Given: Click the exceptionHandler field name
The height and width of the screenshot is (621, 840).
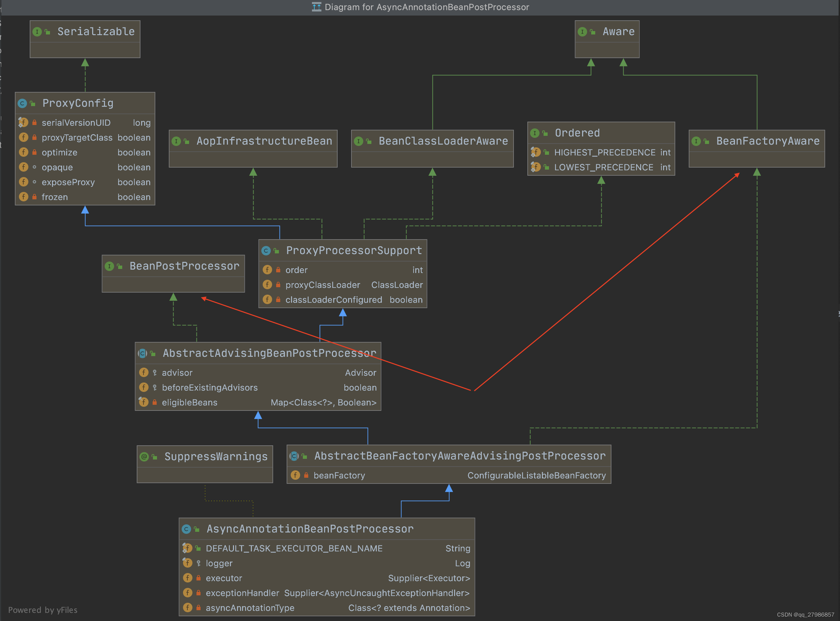Looking at the screenshot, I should pyautogui.click(x=242, y=593).
